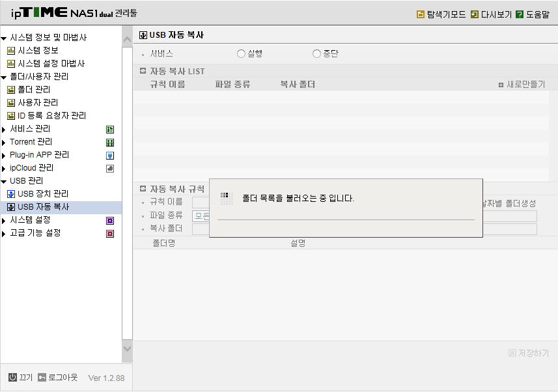This screenshot has width=558, height=392.
Task: Click the 탐색기모드 link
Action: click(x=446, y=14)
